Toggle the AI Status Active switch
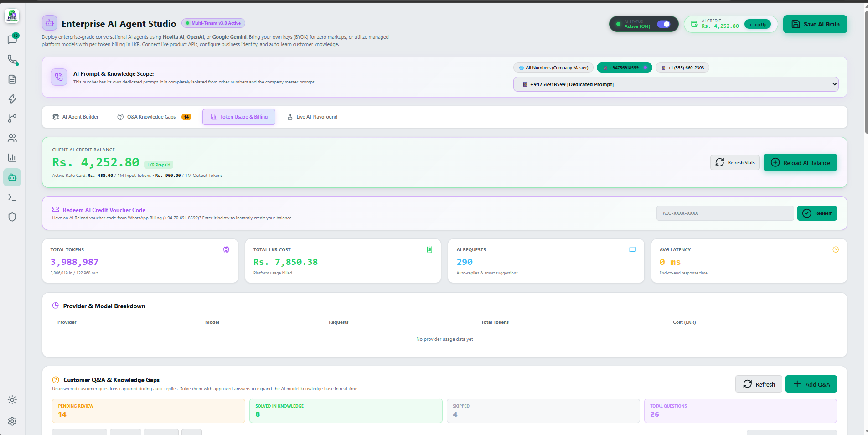868x435 pixels. [x=664, y=24]
